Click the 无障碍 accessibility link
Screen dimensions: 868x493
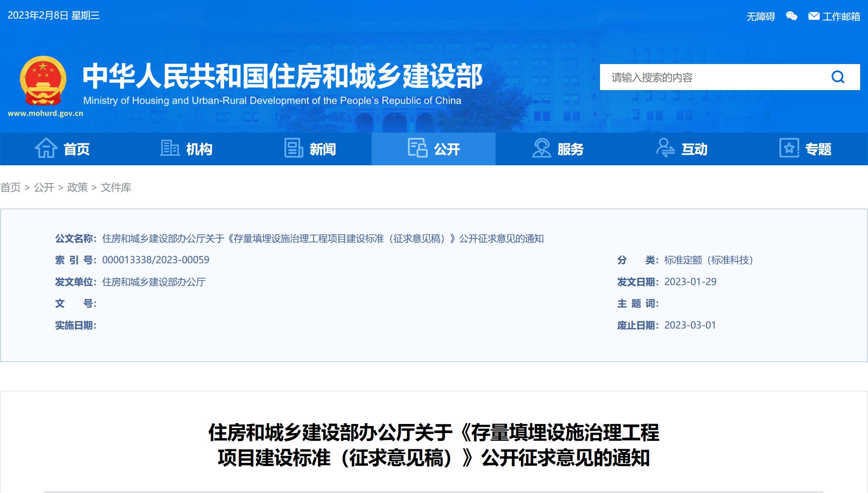pyautogui.click(x=761, y=17)
